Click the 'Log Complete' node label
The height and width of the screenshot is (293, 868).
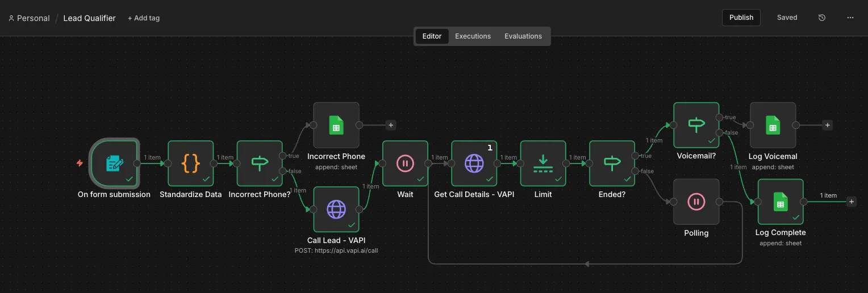click(x=781, y=232)
